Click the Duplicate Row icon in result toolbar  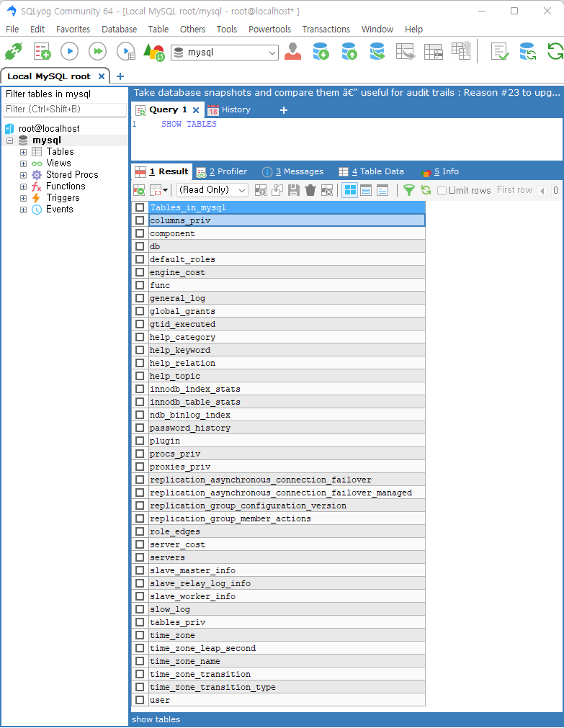[x=277, y=190]
